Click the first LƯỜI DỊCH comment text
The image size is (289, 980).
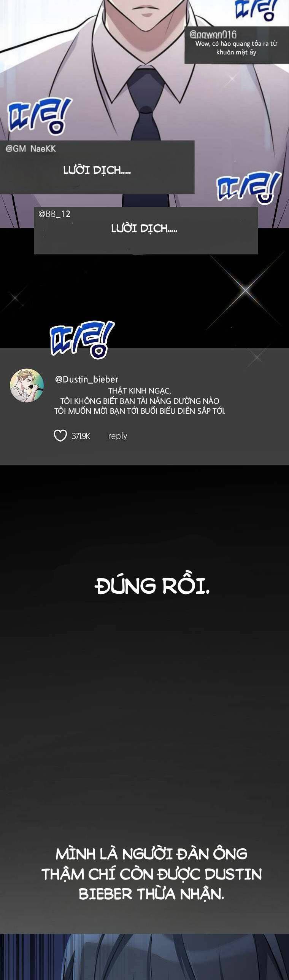tap(97, 170)
